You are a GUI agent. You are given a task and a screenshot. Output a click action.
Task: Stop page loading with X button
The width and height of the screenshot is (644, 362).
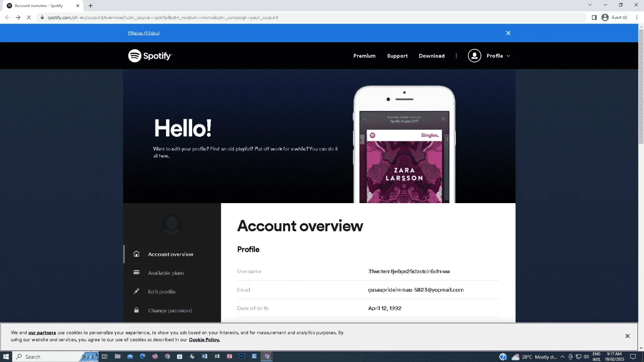(30, 18)
